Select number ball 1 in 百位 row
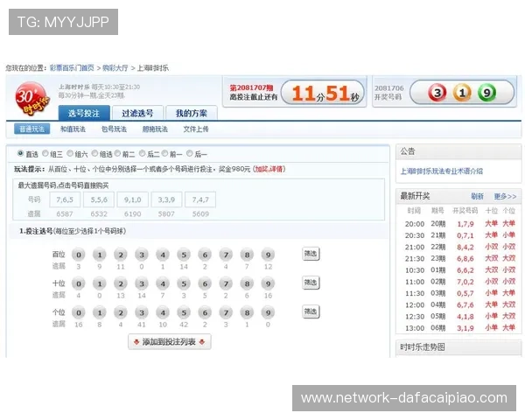 tap(100, 255)
